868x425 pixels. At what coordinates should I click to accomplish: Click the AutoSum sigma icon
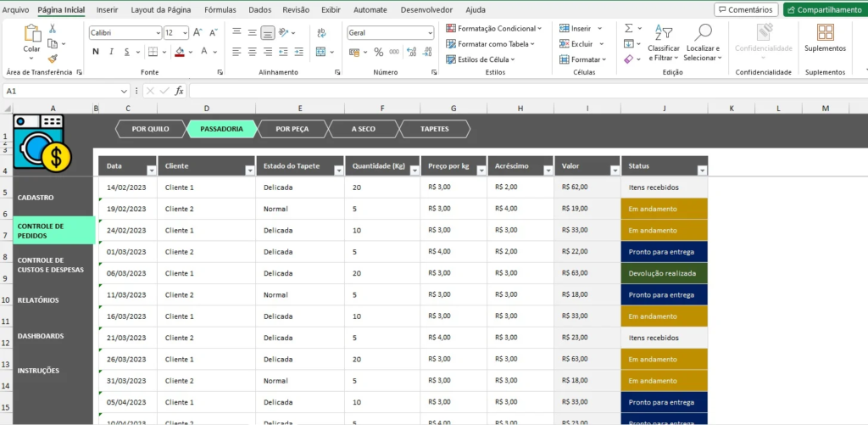coord(628,28)
